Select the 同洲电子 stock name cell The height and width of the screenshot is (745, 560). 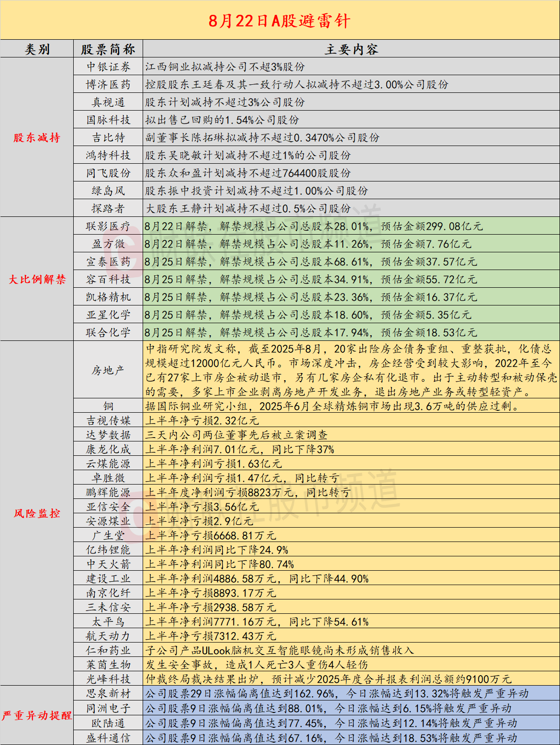click(108, 708)
